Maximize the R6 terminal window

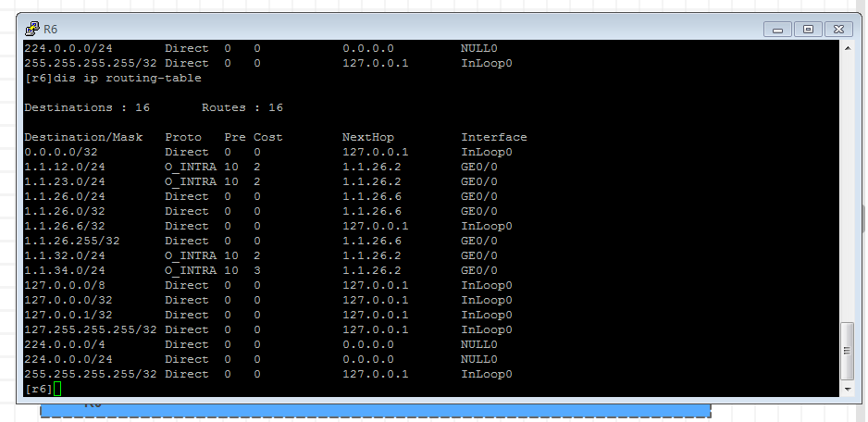[808, 30]
